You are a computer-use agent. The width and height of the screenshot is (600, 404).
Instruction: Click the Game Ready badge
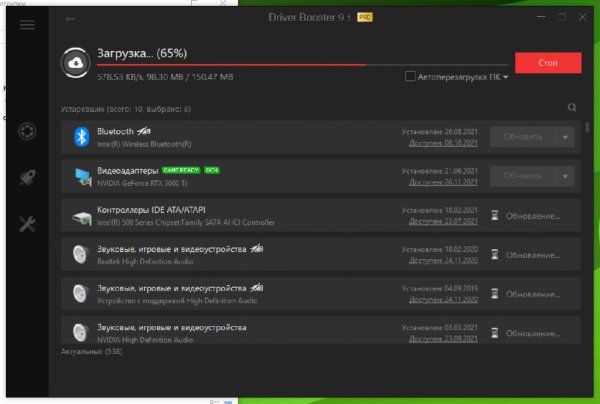(x=181, y=170)
